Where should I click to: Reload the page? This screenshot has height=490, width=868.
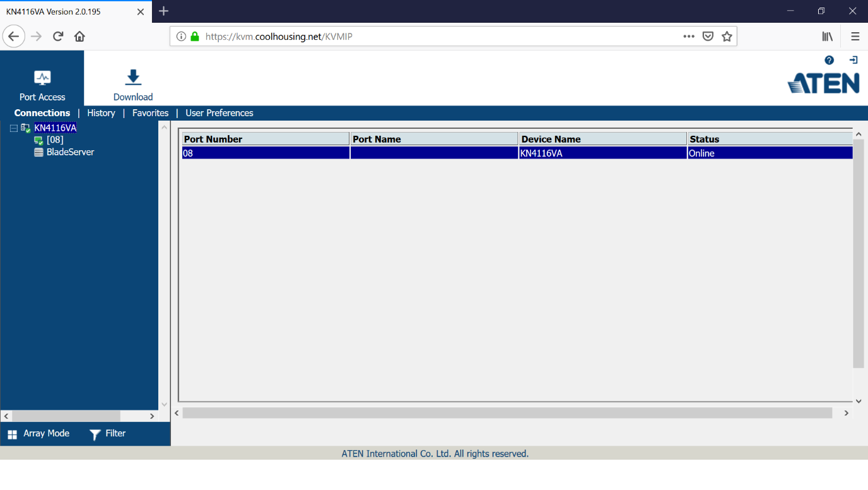(x=58, y=37)
